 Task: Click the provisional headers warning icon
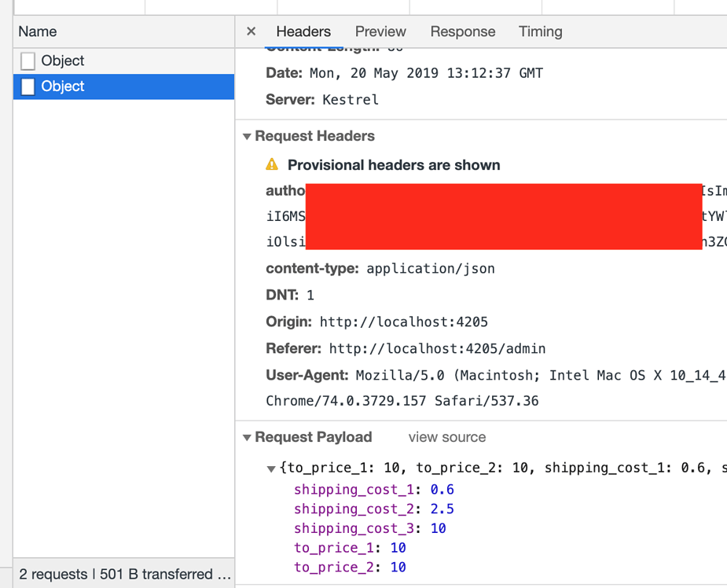pos(272,164)
